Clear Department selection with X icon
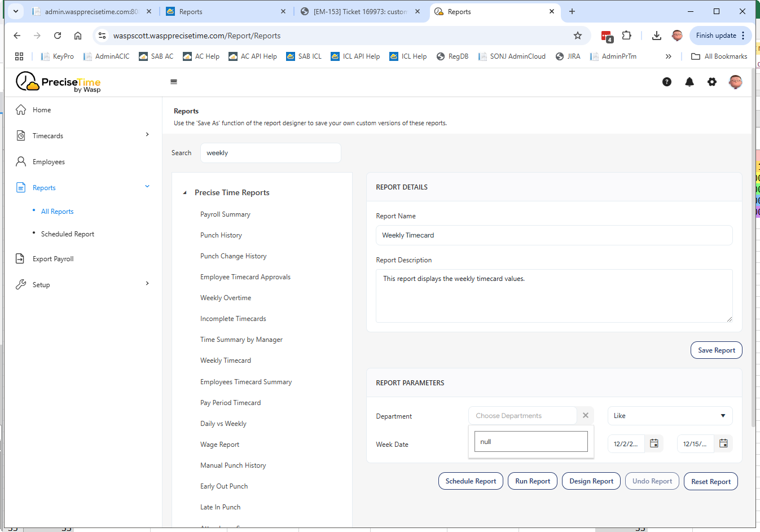The image size is (760, 532). [x=586, y=416]
